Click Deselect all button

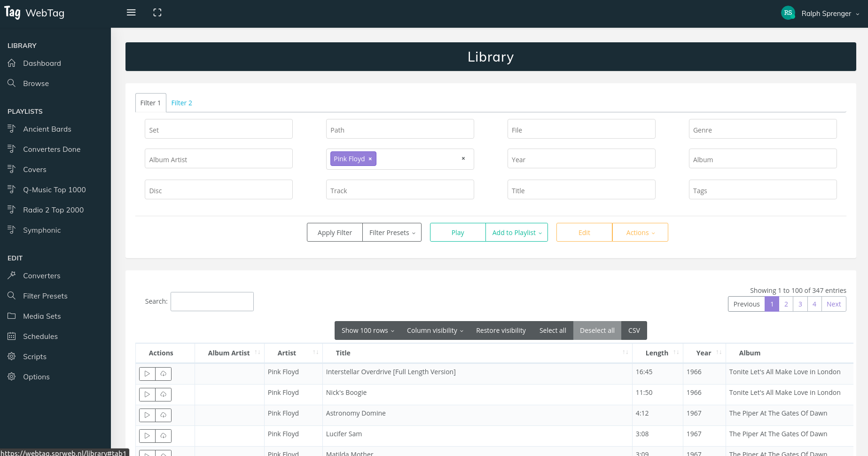pos(597,330)
